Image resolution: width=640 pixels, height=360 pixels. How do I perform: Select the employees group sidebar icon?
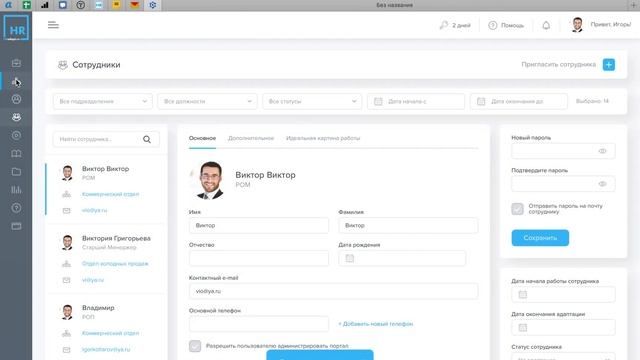click(16, 117)
